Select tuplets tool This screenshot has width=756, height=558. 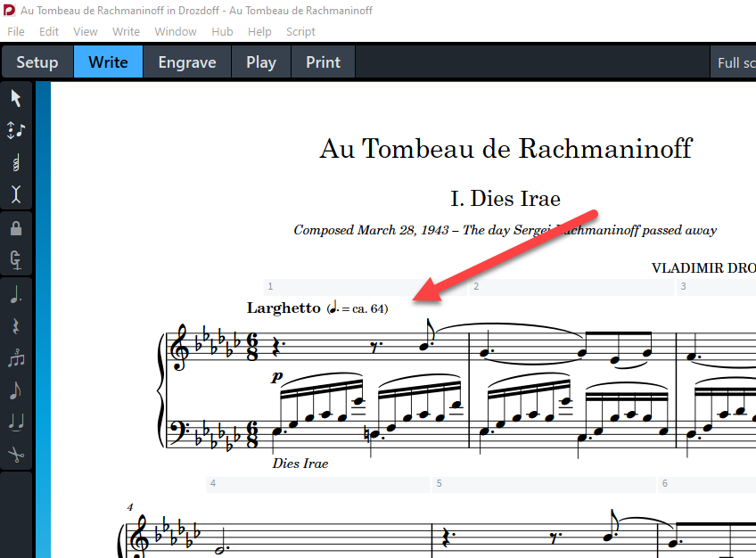16,358
